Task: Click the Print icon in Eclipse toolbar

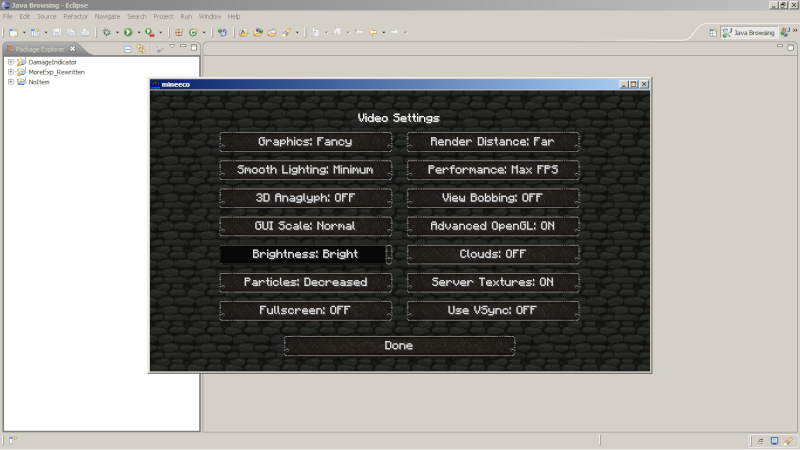Action: pyautogui.click(x=85, y=32)
